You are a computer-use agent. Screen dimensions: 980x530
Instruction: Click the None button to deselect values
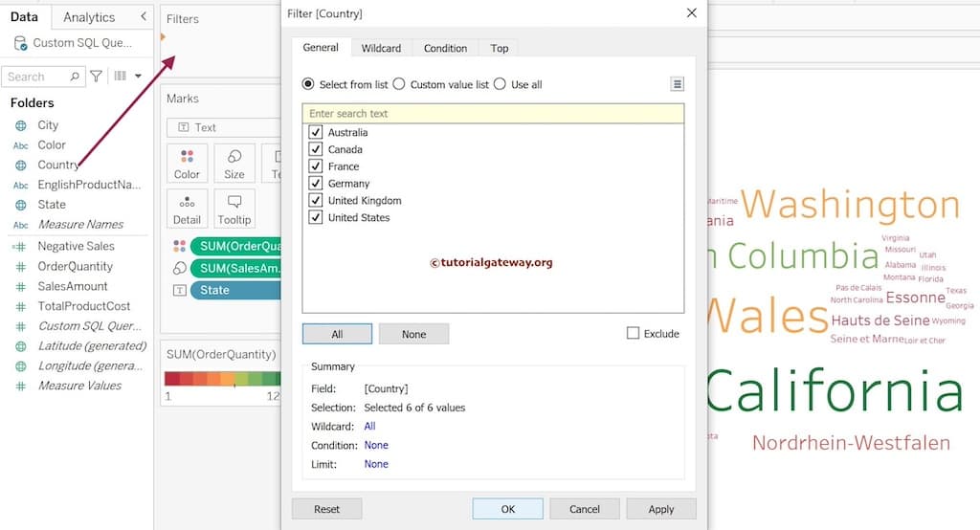[x=413, y=334]
